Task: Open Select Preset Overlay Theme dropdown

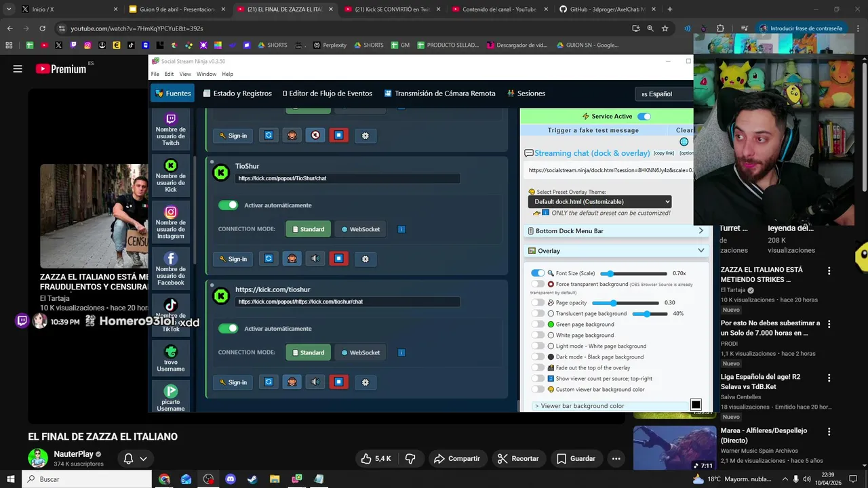Action: tap(600, 201)
